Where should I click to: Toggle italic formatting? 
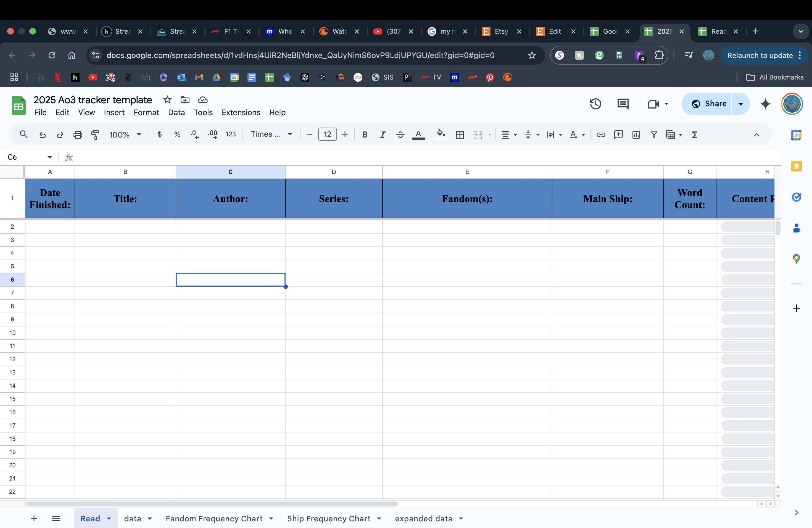click(x=383, y=134)
